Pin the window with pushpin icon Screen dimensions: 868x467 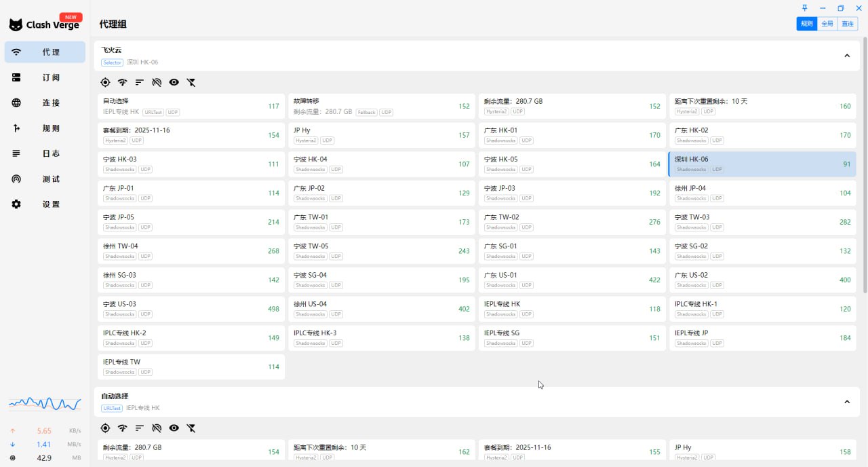pos(804,8)
